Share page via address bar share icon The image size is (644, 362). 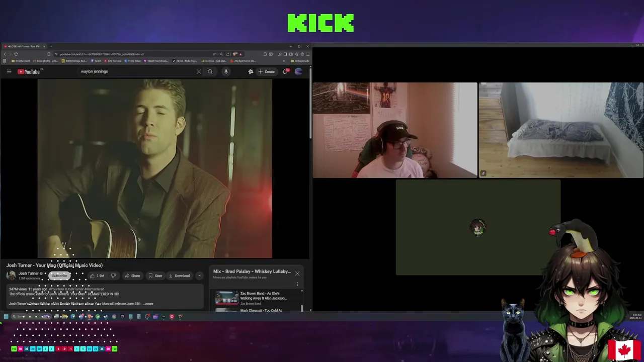pos(227,54)
